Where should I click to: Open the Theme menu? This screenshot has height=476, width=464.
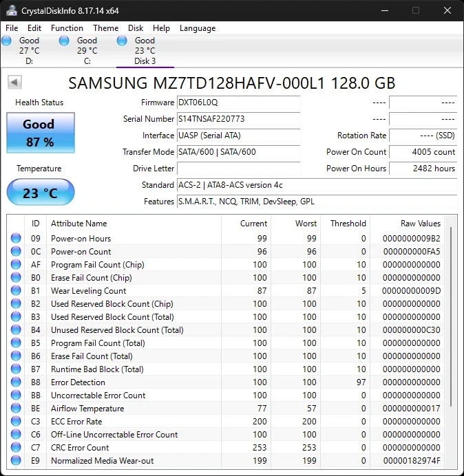click(x=106, y=28)
